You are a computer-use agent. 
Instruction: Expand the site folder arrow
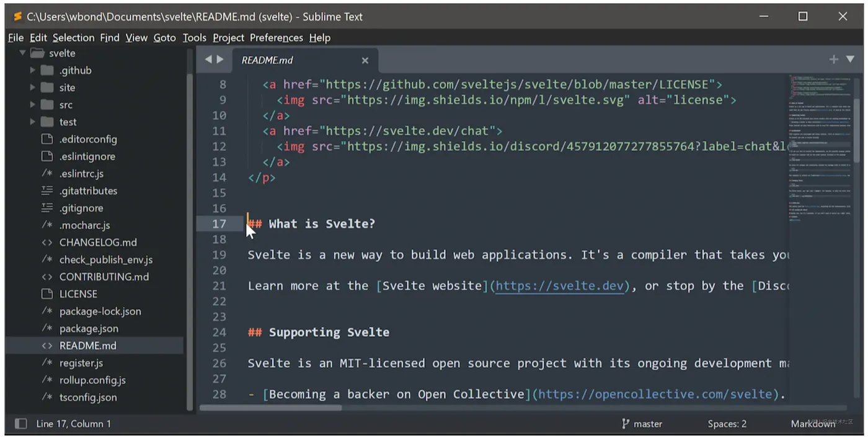click(x=32, y=88)
